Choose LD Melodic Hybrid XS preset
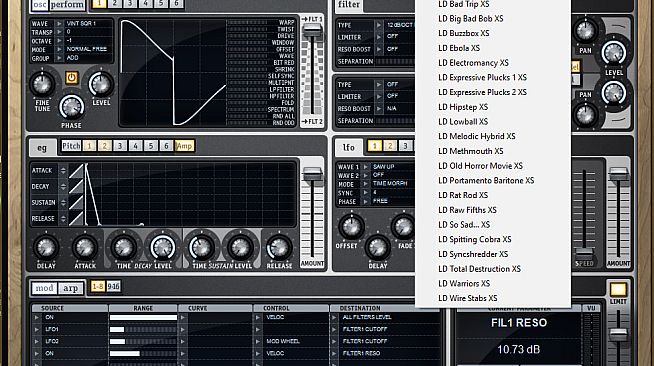Image resolution: width=654 pixels, height=366 pixels. pyautogui.click(x=477, y=136)
